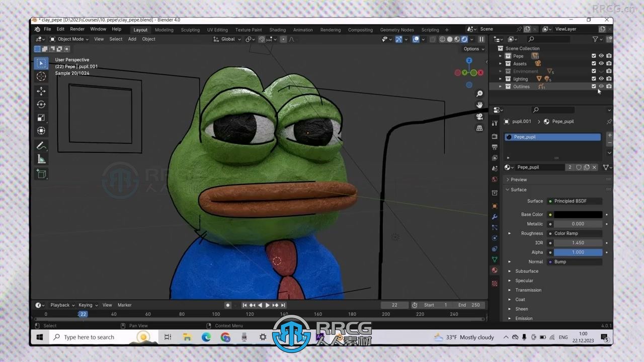Open viewport Options dropdown
The image size is (644, 362).
coord(473,49)
